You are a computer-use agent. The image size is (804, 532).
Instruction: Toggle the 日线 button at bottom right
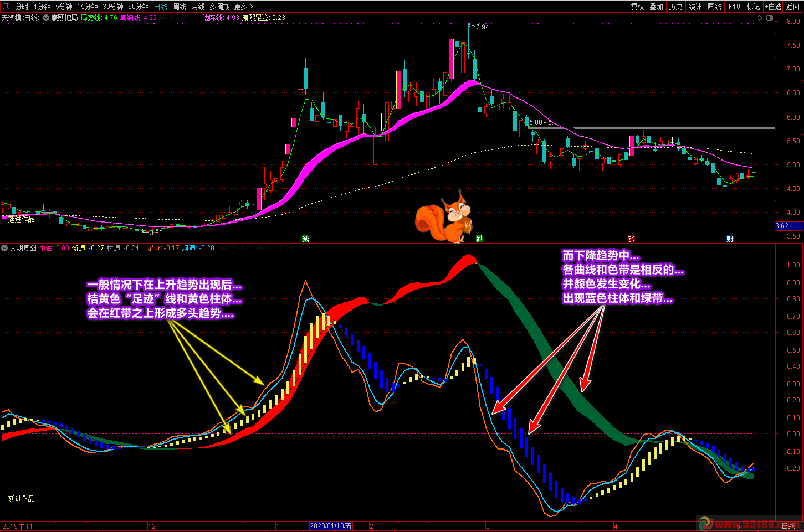(x=788, y=526)
